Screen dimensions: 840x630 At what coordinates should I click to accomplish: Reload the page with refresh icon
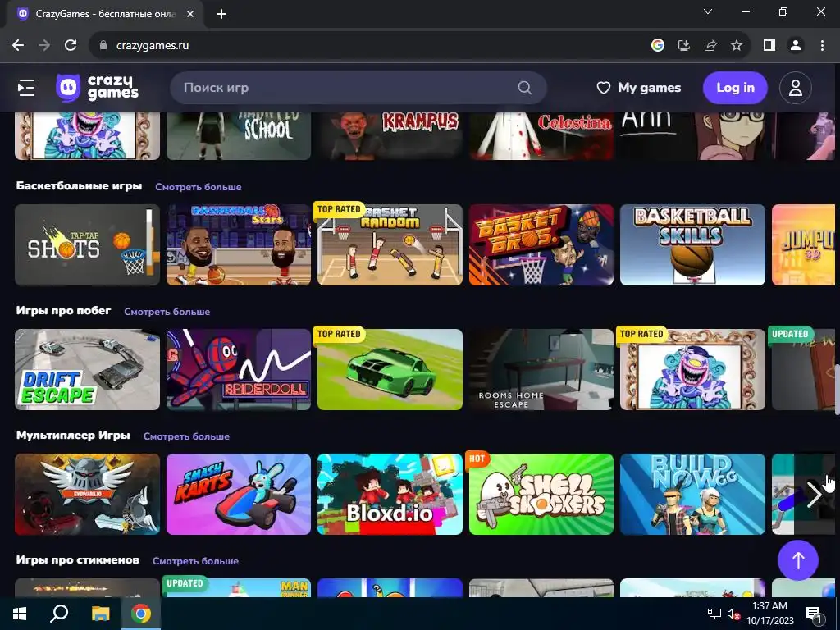click(x=71, y=46)
